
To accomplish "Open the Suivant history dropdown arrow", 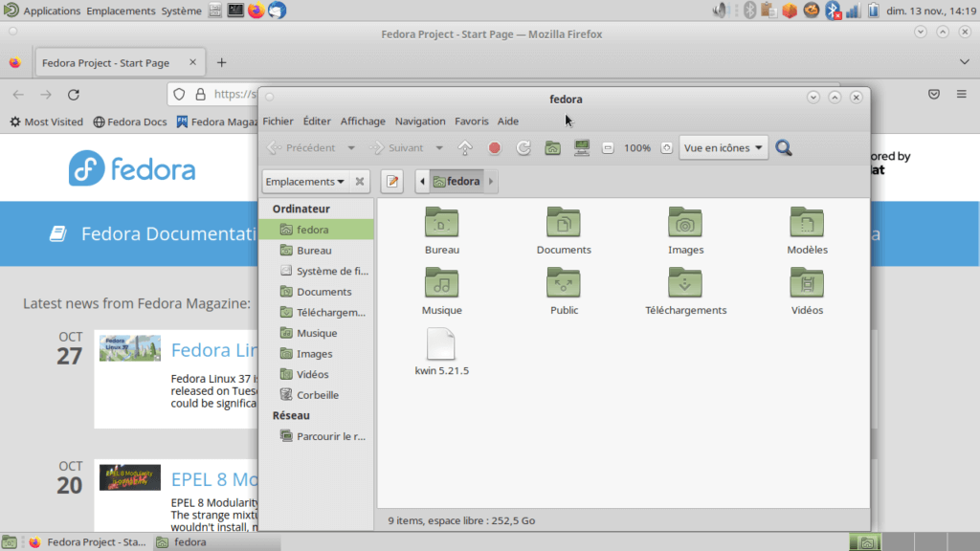I will click(439, 148).
